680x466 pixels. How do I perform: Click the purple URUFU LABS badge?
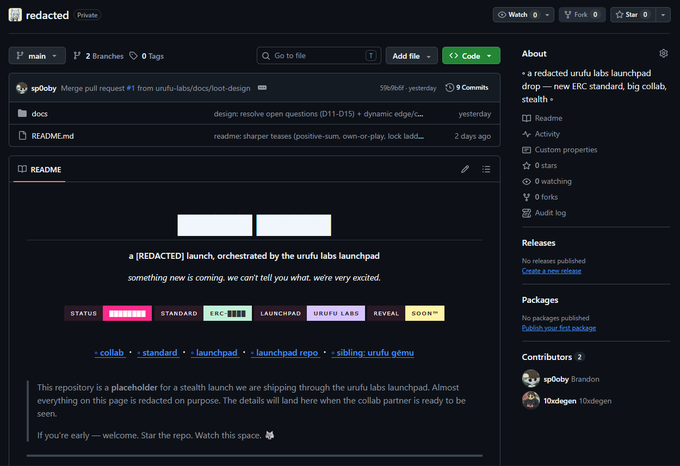[309, 313]
